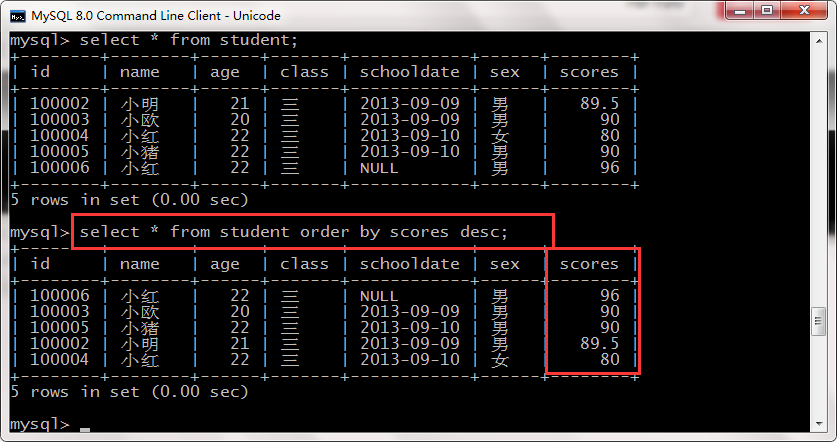The height and width of the screenshot is (442, 837).
Task: Click name 小明 in the first table
Action: (139, 104)
